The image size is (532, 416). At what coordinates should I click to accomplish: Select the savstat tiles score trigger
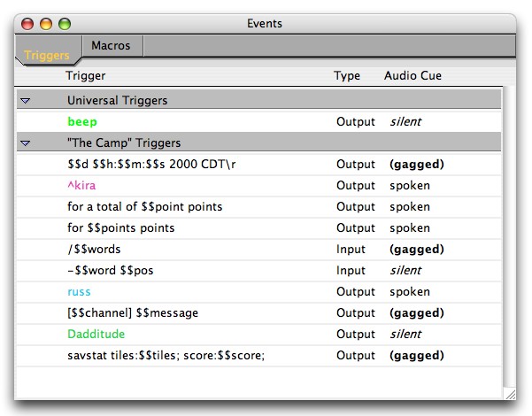click(x=166, y=356)
